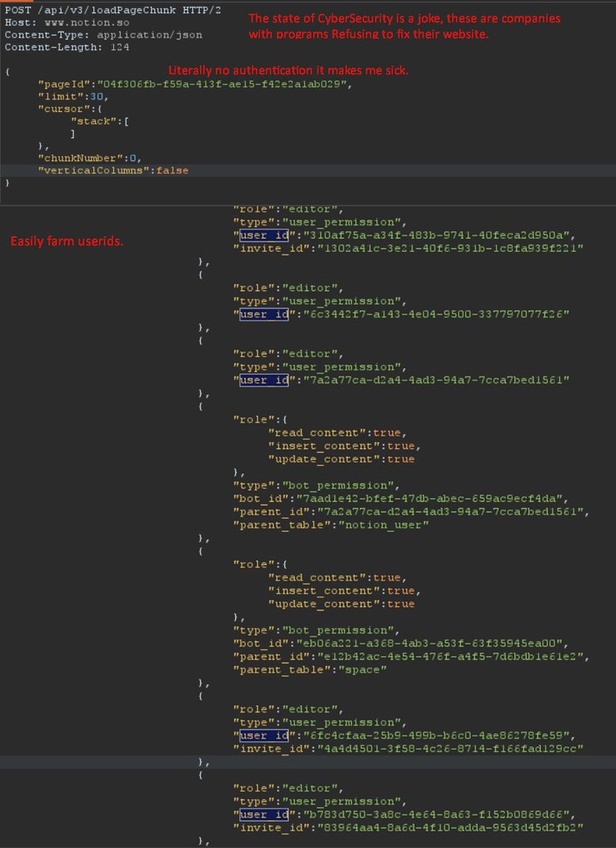
Task: Select parent_id value e12b42ac-4e54-476f
Action: coord(450,656)
